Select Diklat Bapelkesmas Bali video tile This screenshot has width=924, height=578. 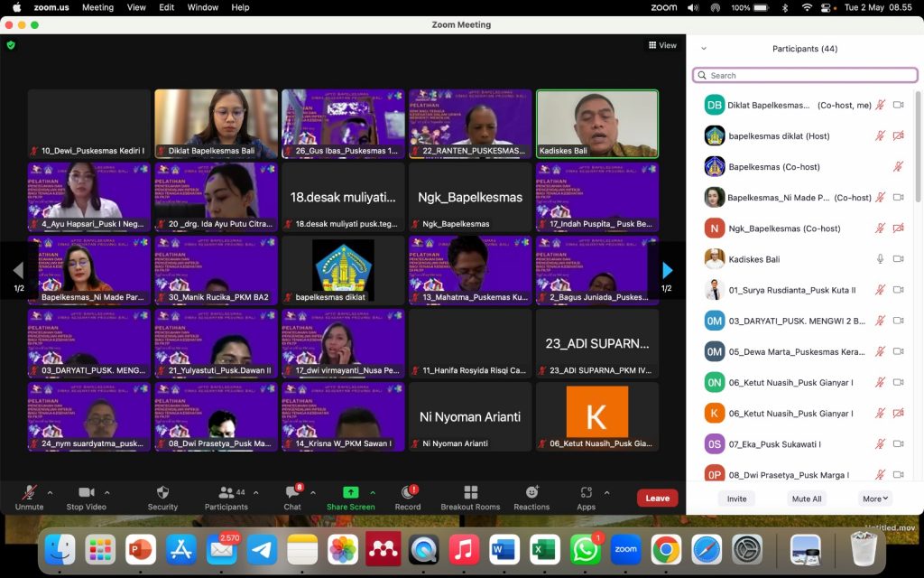216,124
